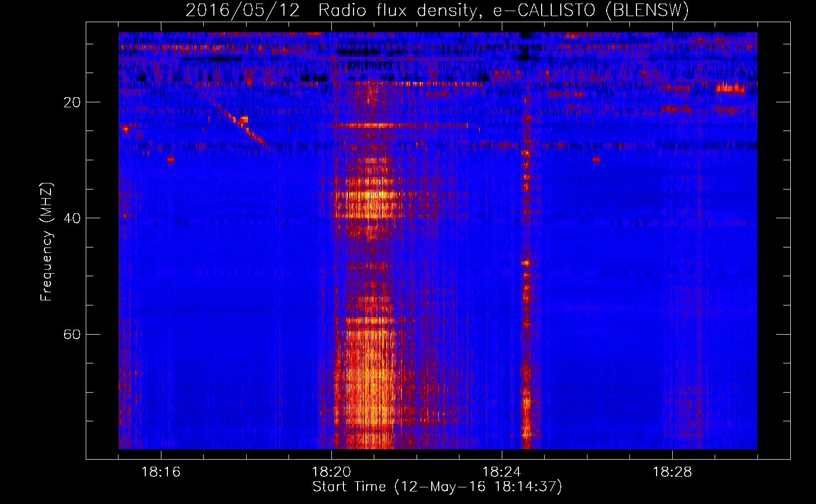The width and height of the screenshot is (816, 504).
Task: Click the x-axis time label 18:20
Action: click(331, 472)
